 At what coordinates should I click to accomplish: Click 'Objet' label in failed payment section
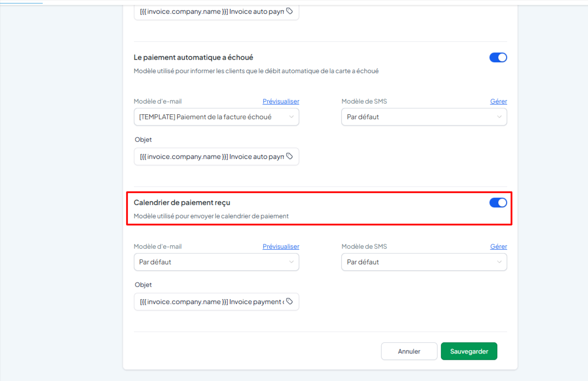point(143,139)
